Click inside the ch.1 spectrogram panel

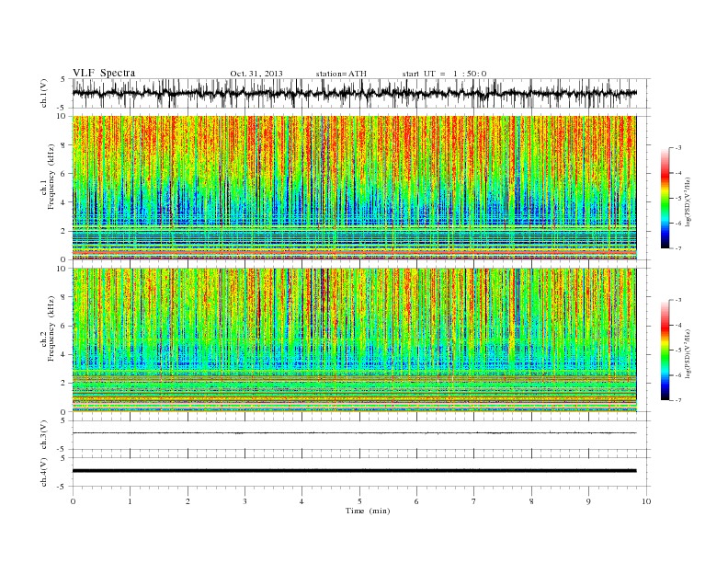pyautogui.click(x=354, y=188)
